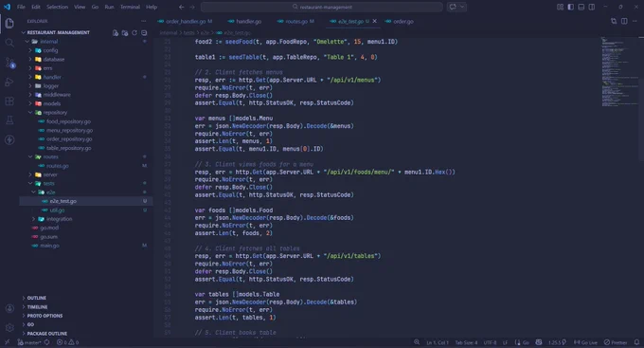Click the Copilot chat icon in title bar
Screen dimensions: 644x348
coord(453,7)
